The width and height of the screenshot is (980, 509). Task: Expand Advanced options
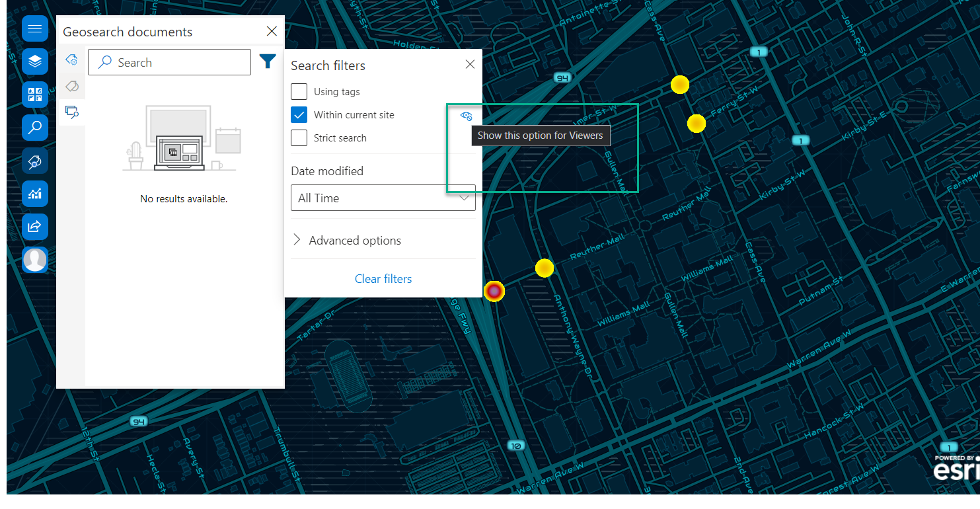point(355,240)
